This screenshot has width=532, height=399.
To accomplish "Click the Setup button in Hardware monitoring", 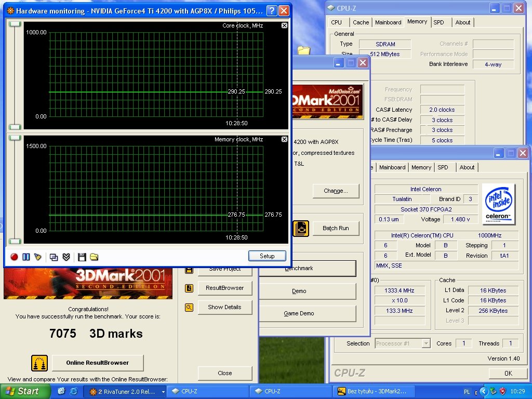I will 267,256.
